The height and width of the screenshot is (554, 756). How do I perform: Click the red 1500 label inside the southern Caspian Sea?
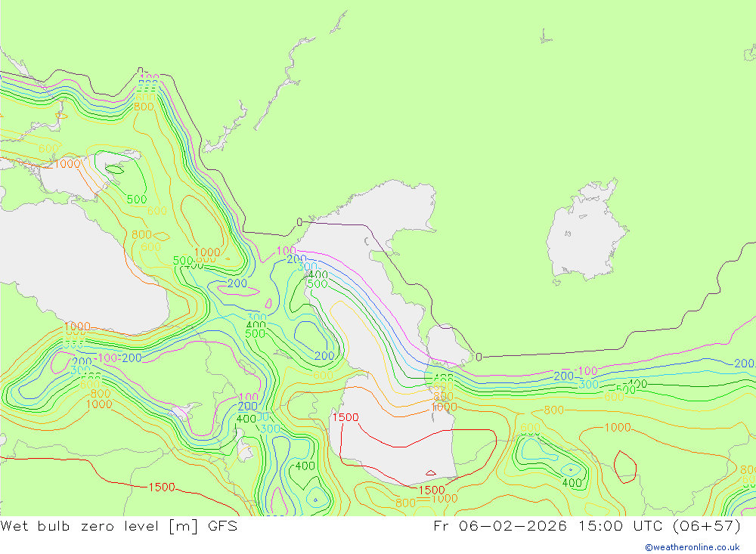(x=345, y=417)
